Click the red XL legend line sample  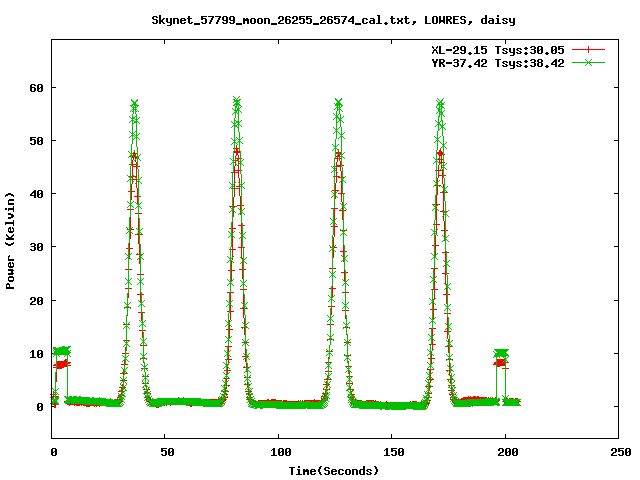(591, 49)
